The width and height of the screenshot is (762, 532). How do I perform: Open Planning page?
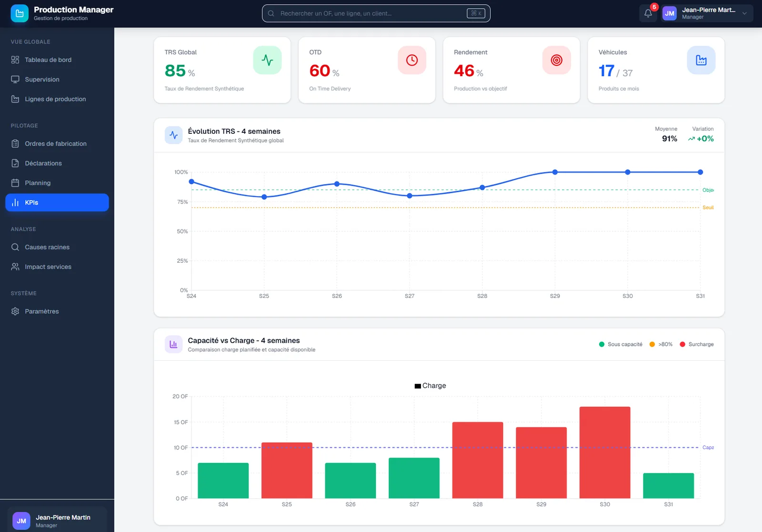(57, 183)
